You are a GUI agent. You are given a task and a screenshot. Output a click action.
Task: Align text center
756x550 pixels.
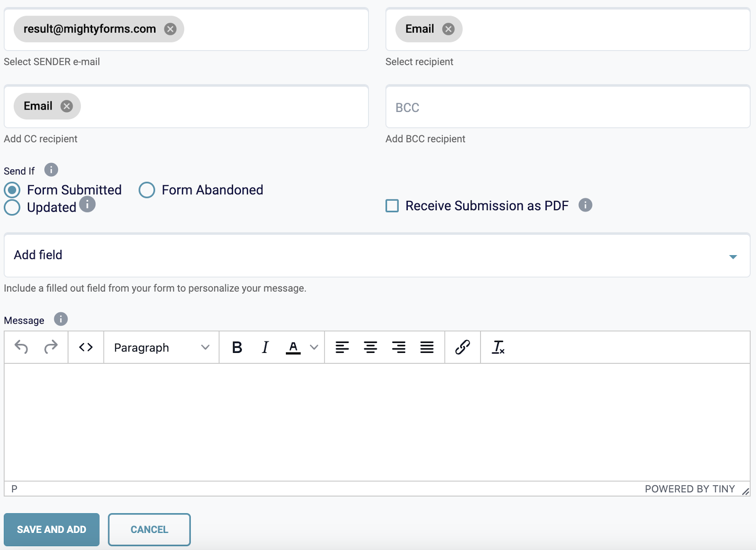(370, 347)
